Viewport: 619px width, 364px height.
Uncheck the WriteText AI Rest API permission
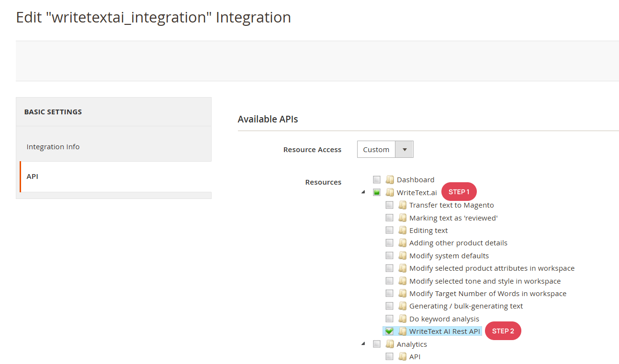(x=389, y=331)
